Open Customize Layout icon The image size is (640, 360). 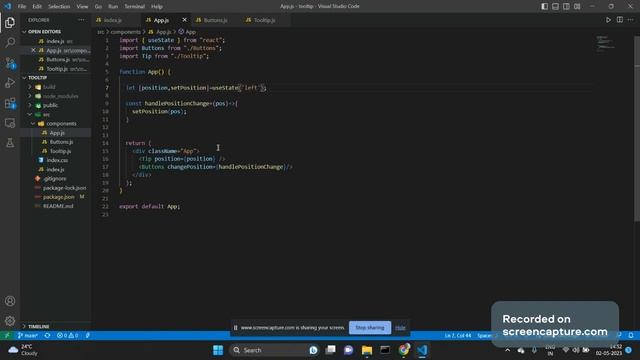(577, 6)
